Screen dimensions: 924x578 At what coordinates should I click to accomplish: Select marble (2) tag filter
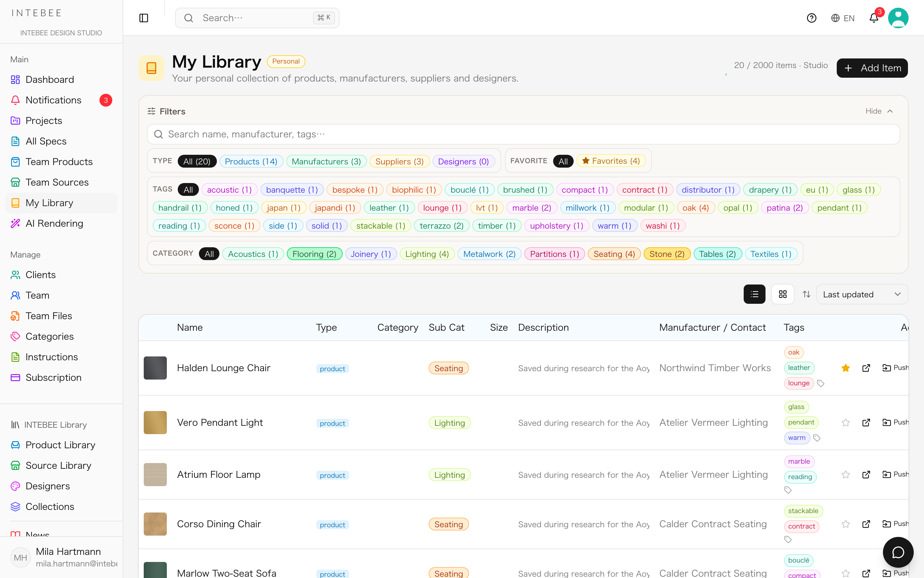tap(532, 208)
